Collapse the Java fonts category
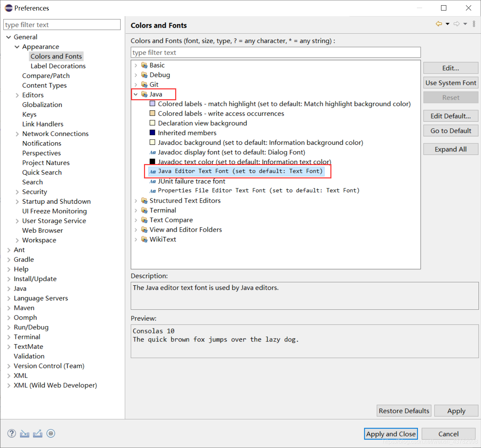Viewport: 481px width, 448px height. [136, 94]
